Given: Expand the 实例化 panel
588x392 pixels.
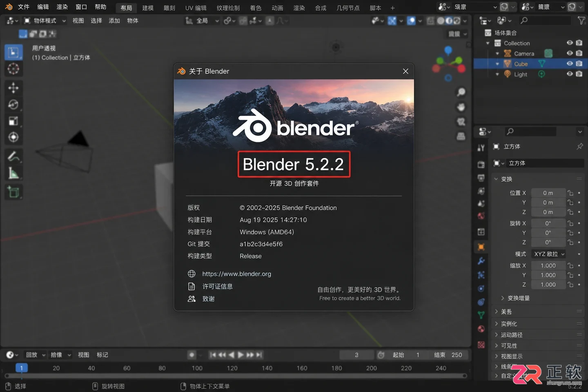Looking at the screenshot, I should tap(539, 324).
